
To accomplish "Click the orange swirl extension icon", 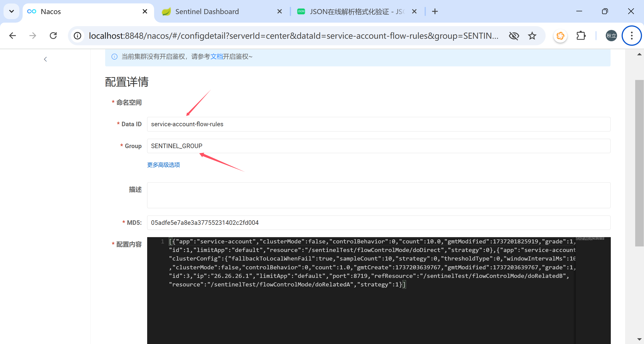I will click(x=560, y=36).
